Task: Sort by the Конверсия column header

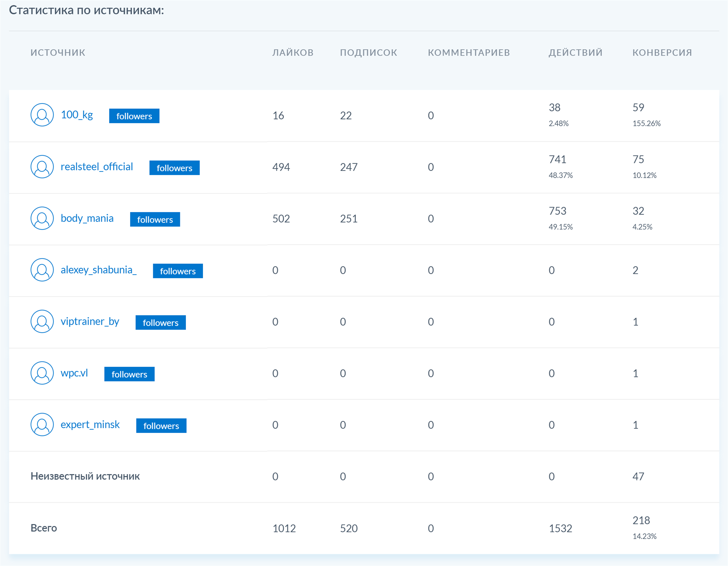Action: pos(662,53)
